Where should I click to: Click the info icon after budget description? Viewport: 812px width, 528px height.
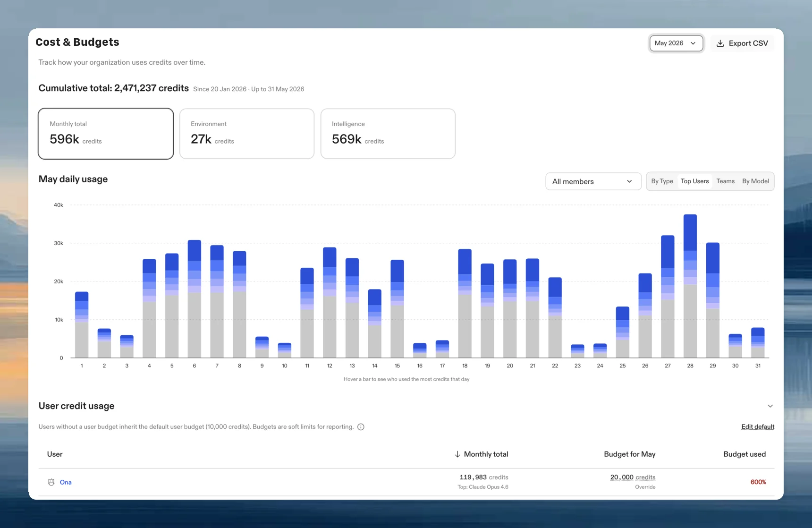[361, 427]
